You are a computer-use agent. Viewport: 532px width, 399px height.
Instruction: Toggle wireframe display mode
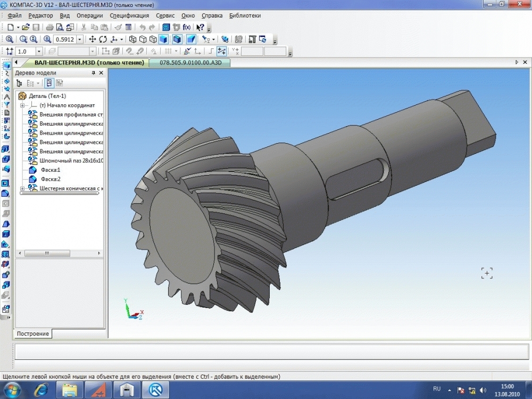[132, 39]
